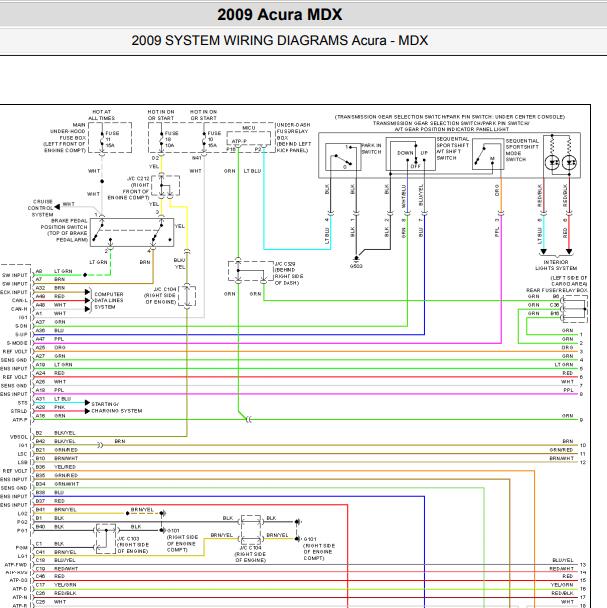The width and height of the screenshot is (607, 608).
Task: Click the 'B41 BRN/YEL' pin row
Action: click(x=56, y=510)
